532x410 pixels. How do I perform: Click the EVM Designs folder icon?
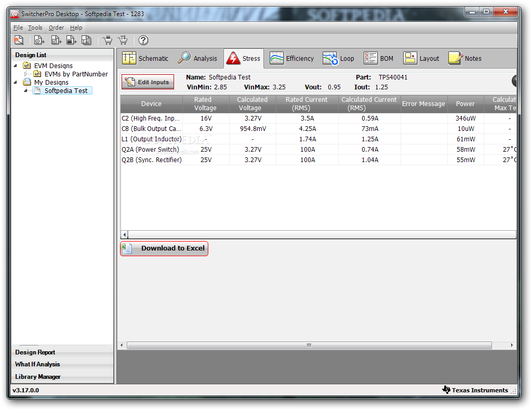tap(27, 65)
